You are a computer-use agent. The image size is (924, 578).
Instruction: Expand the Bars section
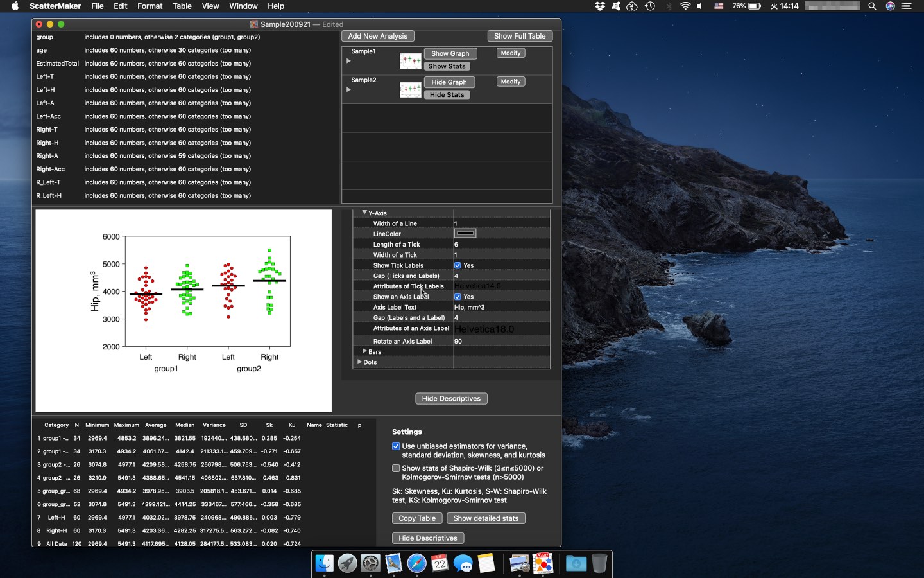coord(364,351)
